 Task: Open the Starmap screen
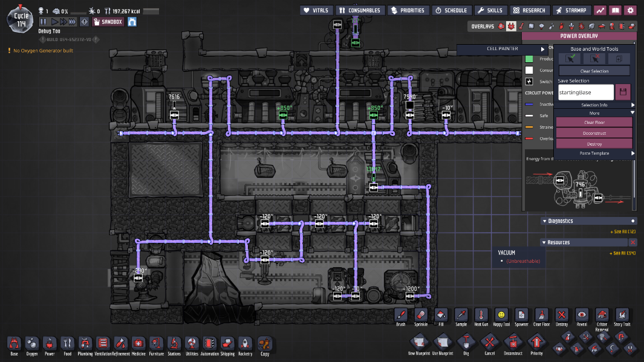pos(571,10)
